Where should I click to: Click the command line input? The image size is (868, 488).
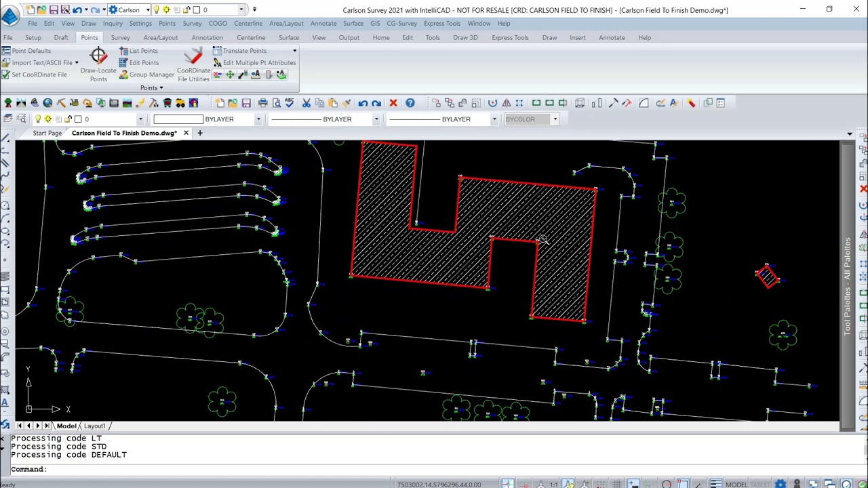pyautogui.click(x=434, y=469)
